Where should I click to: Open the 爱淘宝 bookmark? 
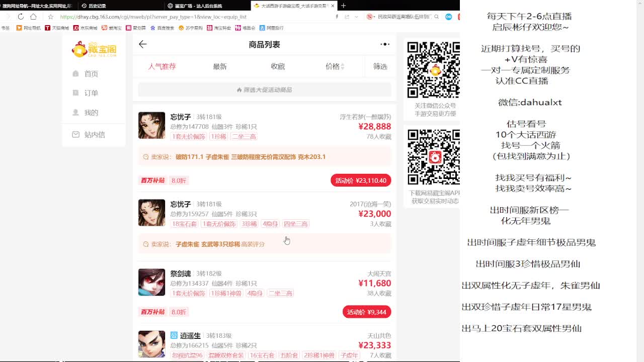(112, 28)
